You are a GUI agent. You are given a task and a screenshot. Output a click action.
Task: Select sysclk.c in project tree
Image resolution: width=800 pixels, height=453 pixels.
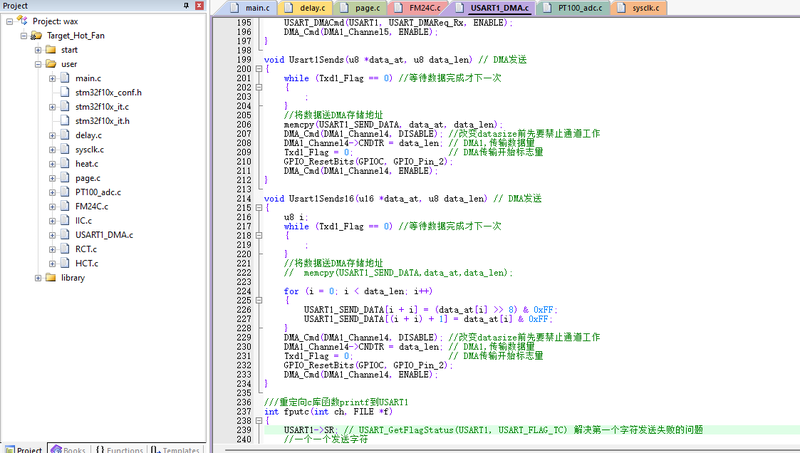(x=90, y=150)
